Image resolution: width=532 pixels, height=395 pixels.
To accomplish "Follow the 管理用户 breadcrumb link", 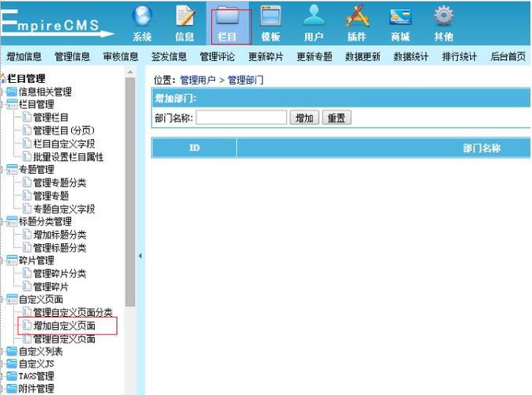I will point(198,80).
